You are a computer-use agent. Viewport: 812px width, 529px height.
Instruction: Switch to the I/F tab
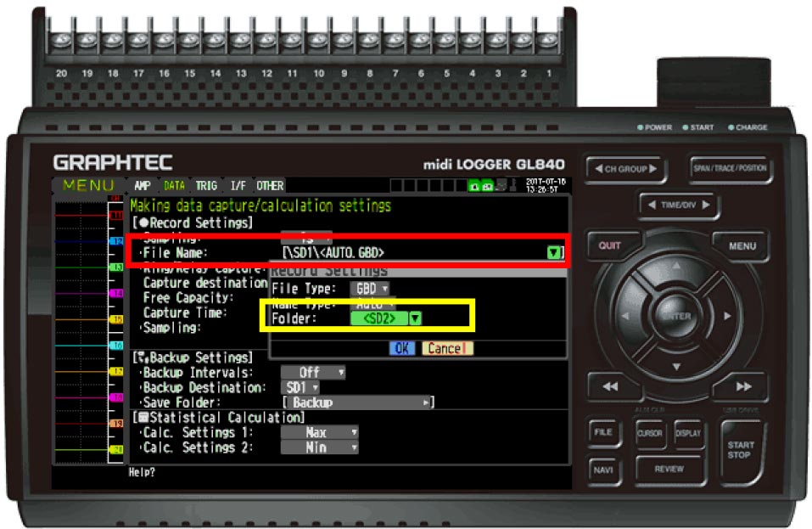point(238,185)
